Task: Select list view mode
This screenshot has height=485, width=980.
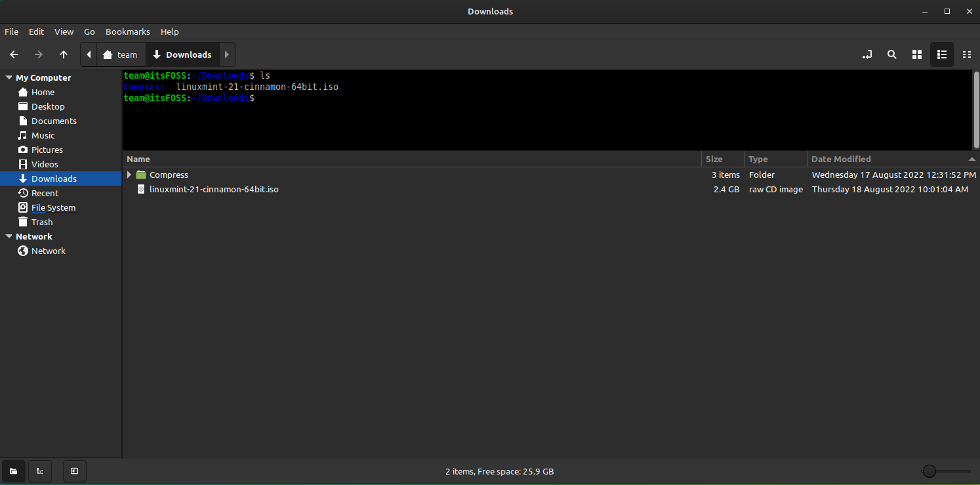Action: coord(941,54)
